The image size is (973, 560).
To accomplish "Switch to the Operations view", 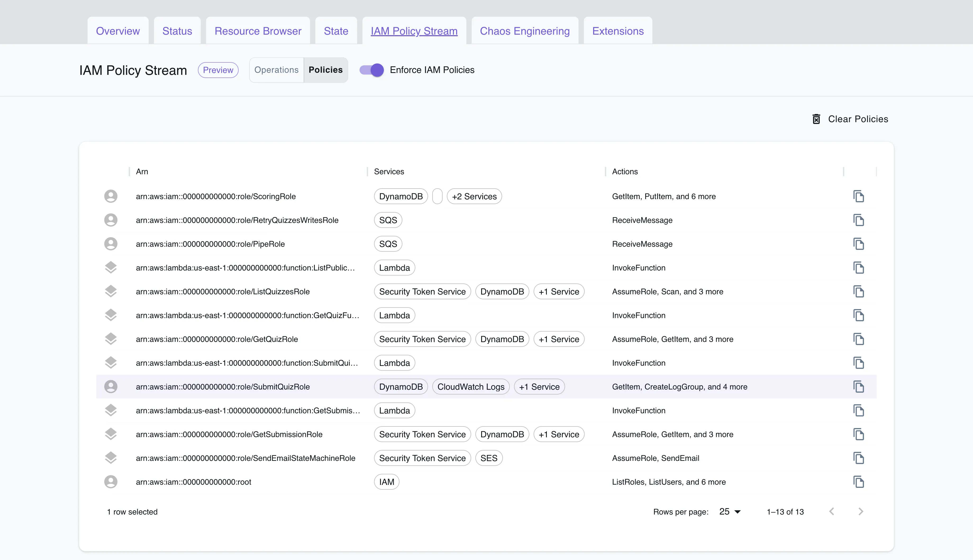I will (276, 70).
